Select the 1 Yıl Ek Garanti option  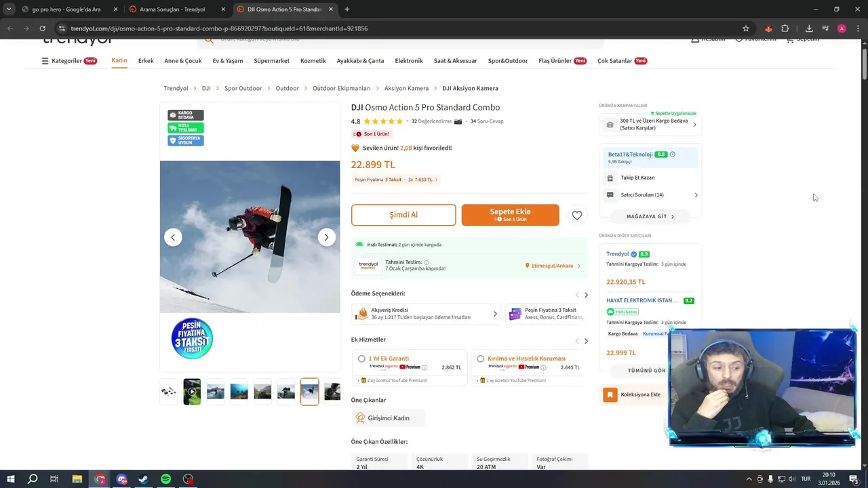coord(361,359)
